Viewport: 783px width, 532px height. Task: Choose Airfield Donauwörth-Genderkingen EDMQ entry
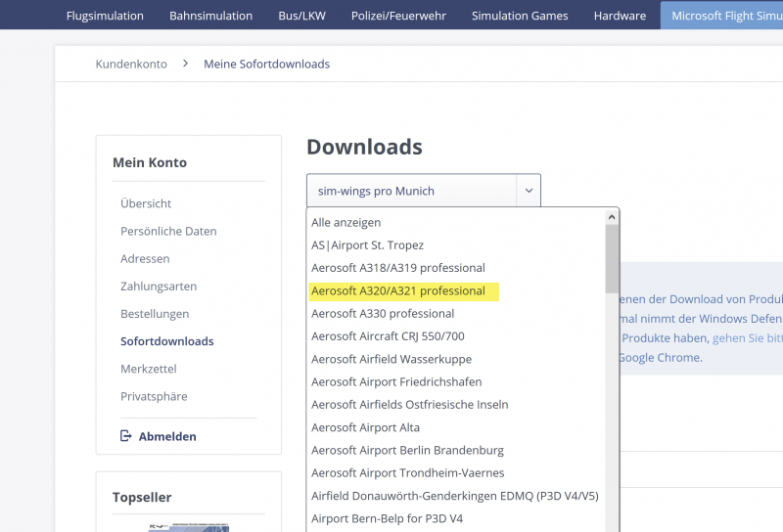454,496
